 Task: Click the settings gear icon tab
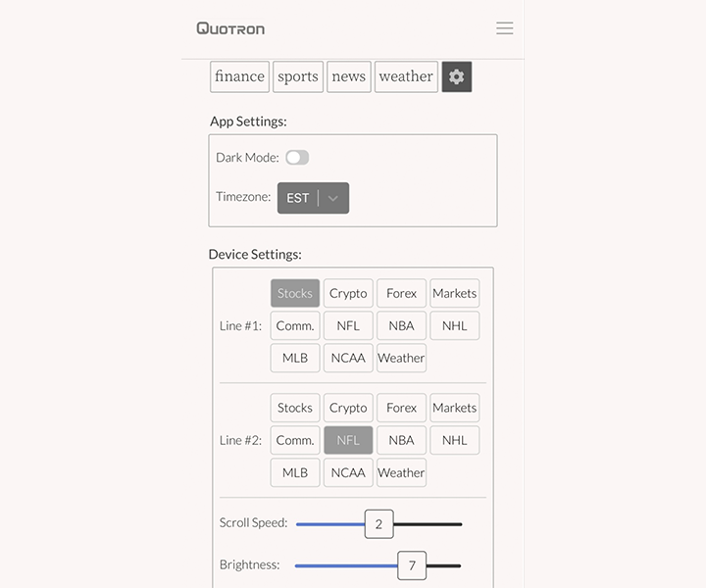pos(457,76)
